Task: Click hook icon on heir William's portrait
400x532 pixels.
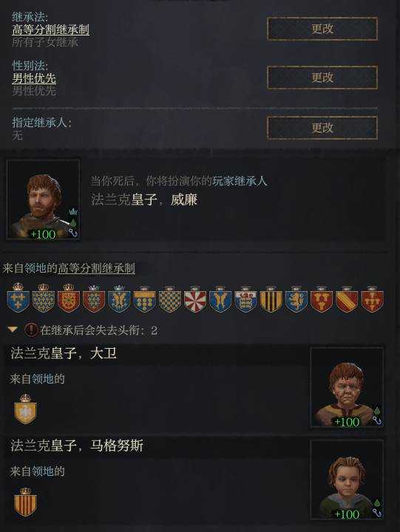Action: [73, 233]
